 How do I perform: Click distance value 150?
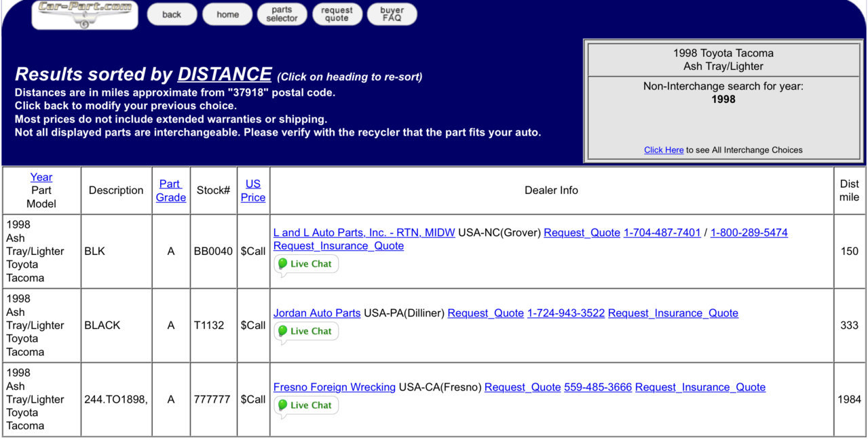[850, 252]
